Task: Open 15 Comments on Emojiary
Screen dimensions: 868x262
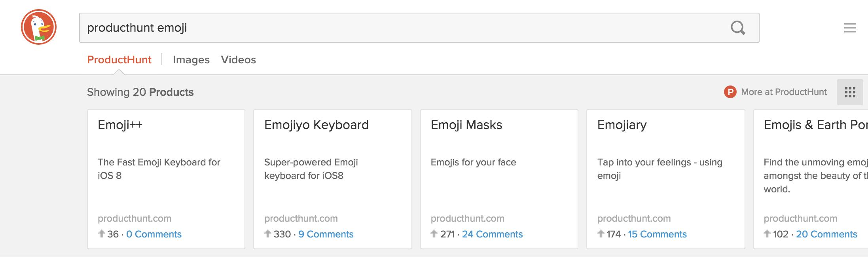Action: [658, 234]
